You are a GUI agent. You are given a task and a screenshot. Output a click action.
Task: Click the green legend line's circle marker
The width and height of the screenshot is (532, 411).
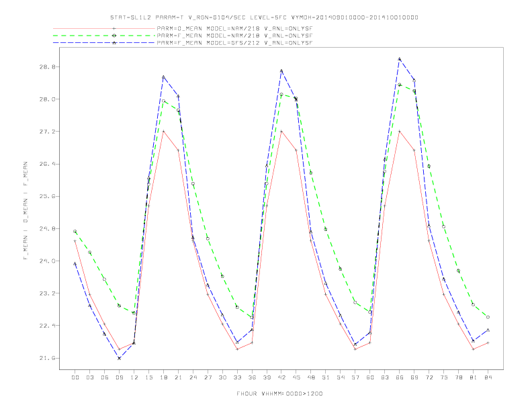[114, 36]
